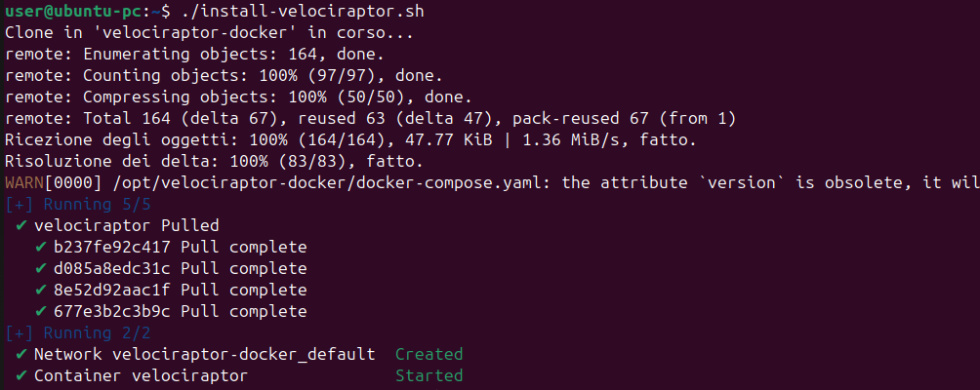Click the [+] marker before Running 2/2

coord(17,333)
